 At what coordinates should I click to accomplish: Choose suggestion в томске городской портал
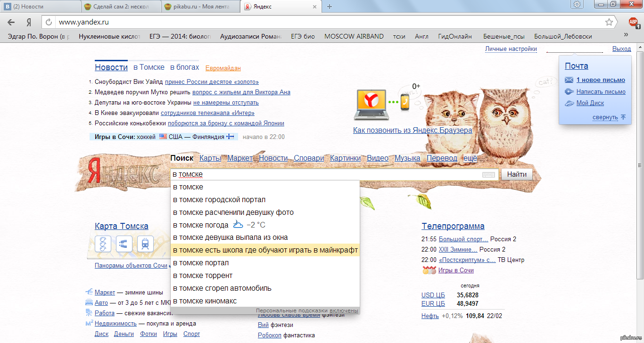click(x=219, y=200)
